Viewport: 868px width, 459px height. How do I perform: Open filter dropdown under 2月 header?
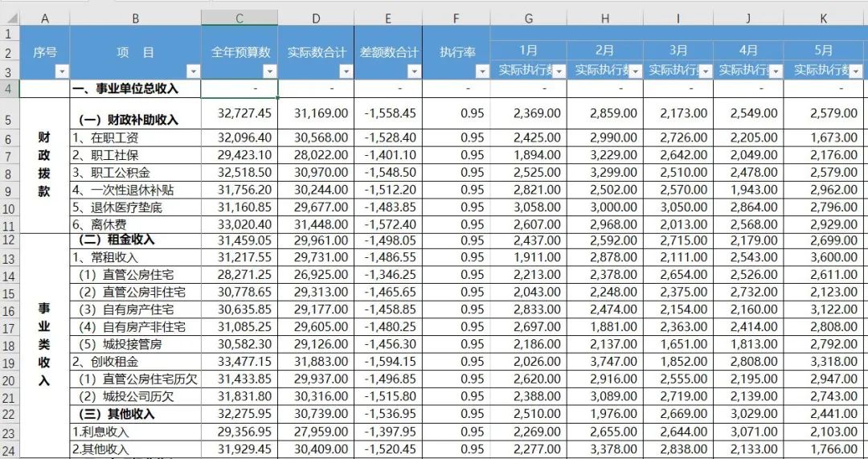(x=636, y=71)
